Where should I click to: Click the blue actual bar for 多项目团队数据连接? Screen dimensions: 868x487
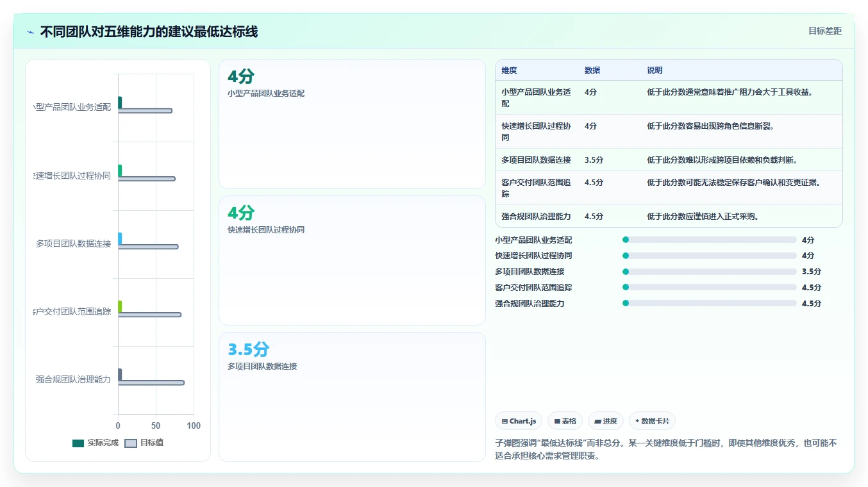pos(120,238)
